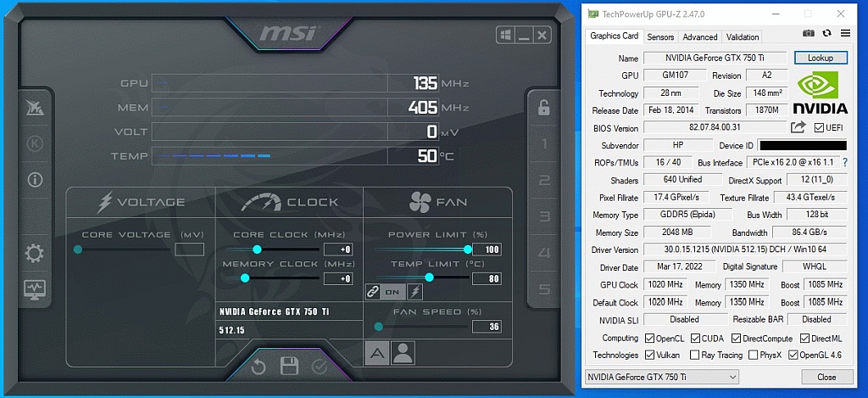This screenshot has height=398, width=868.
Task: Toggle the profile lock icon in Afterburner
Action: (543, 108)
